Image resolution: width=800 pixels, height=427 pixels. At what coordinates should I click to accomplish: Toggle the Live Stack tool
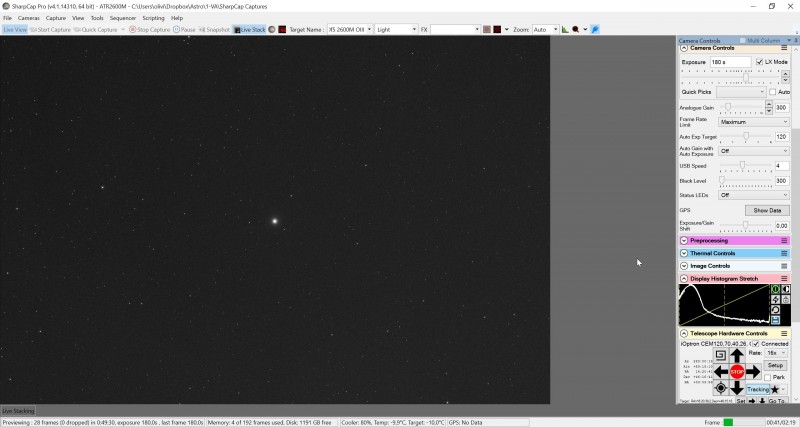click(249, 30)
